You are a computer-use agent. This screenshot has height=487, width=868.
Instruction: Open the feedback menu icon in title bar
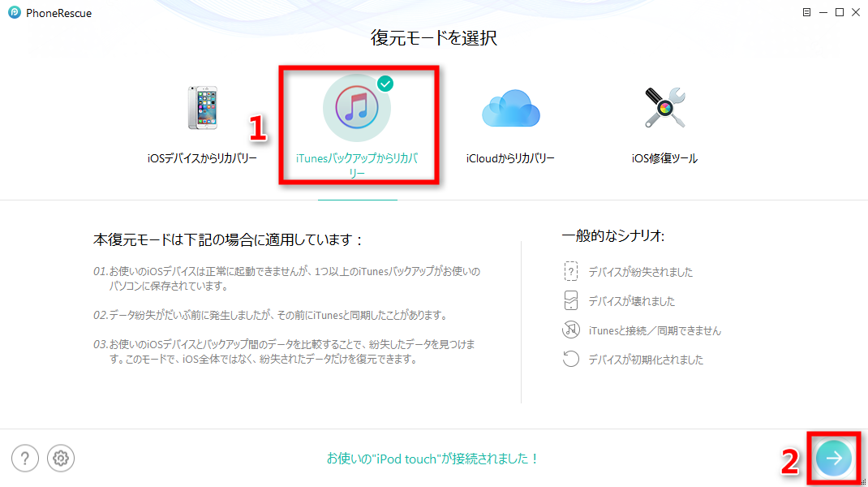(x=806, y=12)
